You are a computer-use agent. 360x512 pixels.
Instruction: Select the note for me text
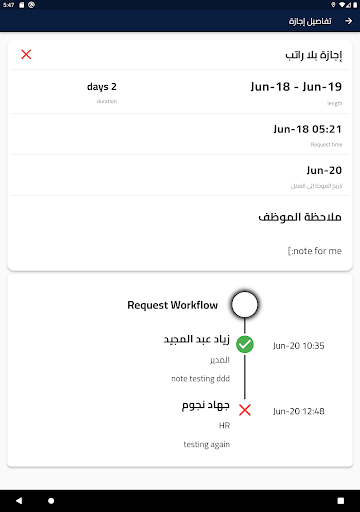[x=315, y=251]
